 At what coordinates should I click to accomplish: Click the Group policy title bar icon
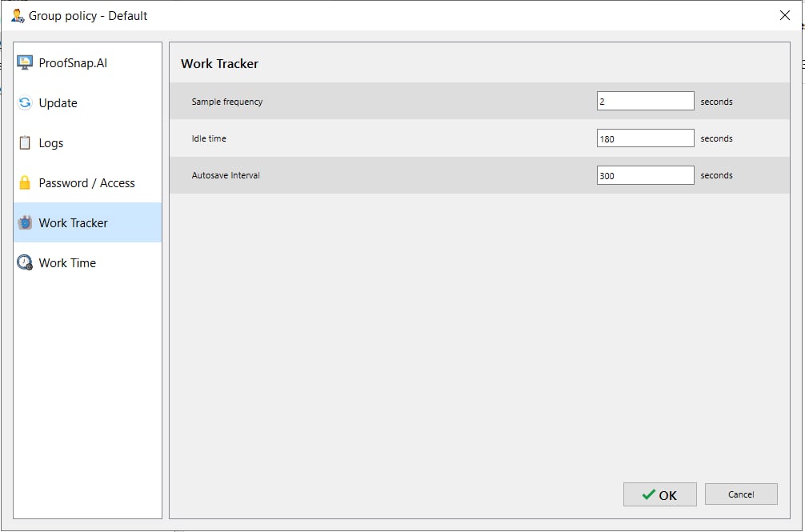point(17,15)
